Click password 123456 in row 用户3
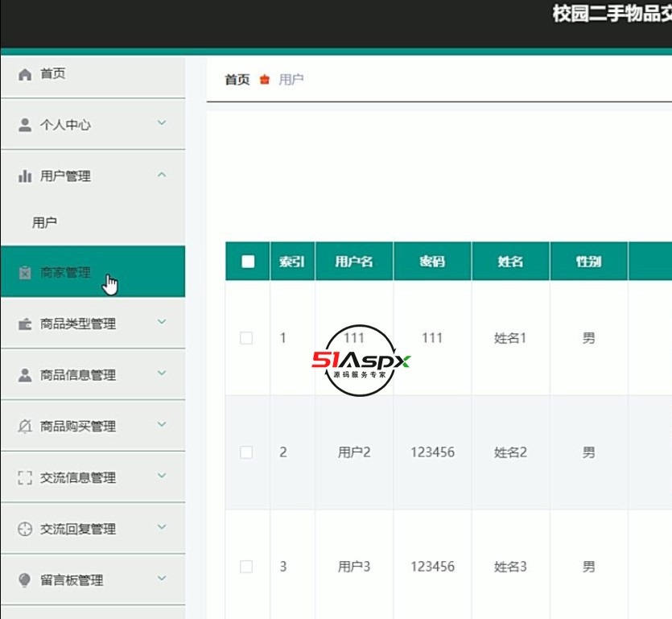This screenshot has width=672, height=619. [x=432, y=567]
